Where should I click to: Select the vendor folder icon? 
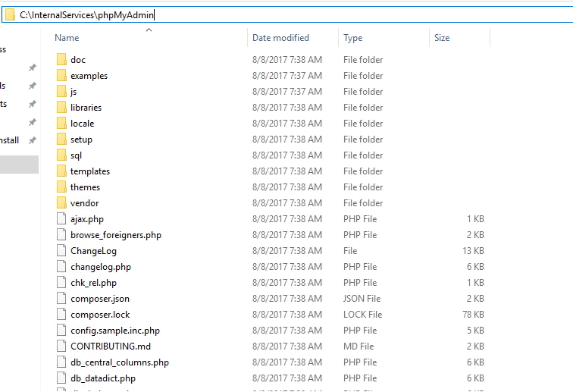61,202
